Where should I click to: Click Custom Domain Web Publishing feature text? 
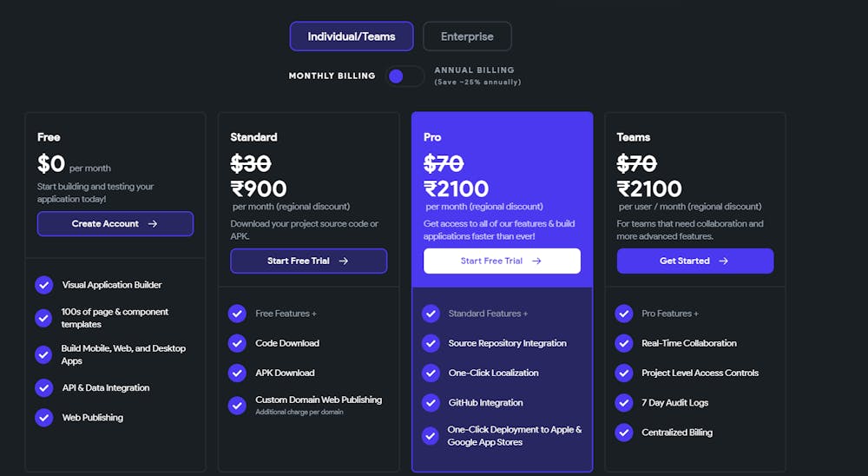tap(319, 400)
